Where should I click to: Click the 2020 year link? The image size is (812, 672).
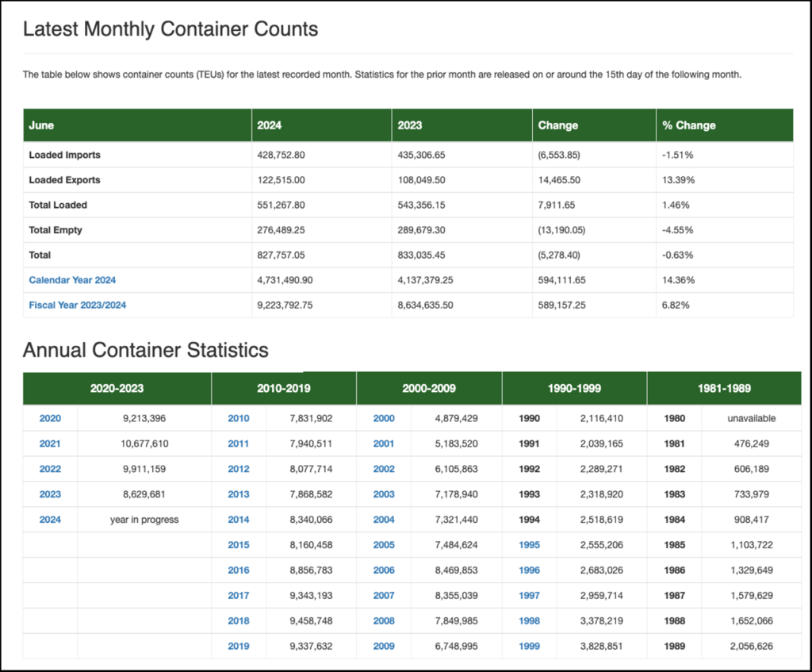(50, 418)
